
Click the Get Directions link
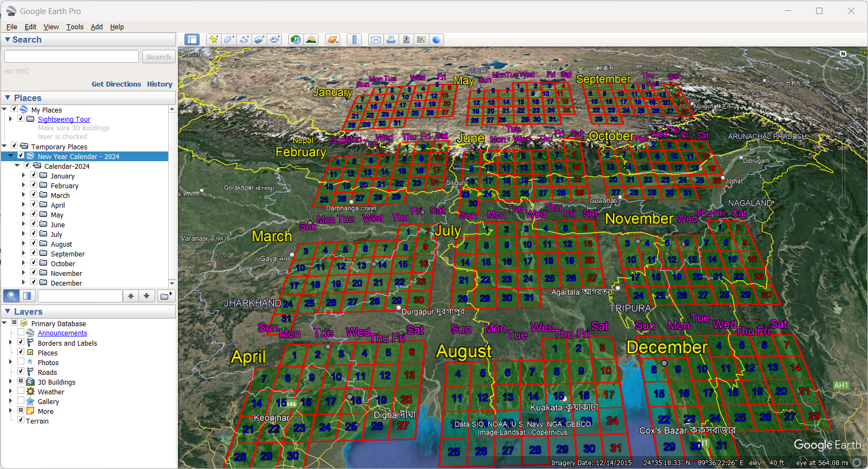click(x=116, y=84)
